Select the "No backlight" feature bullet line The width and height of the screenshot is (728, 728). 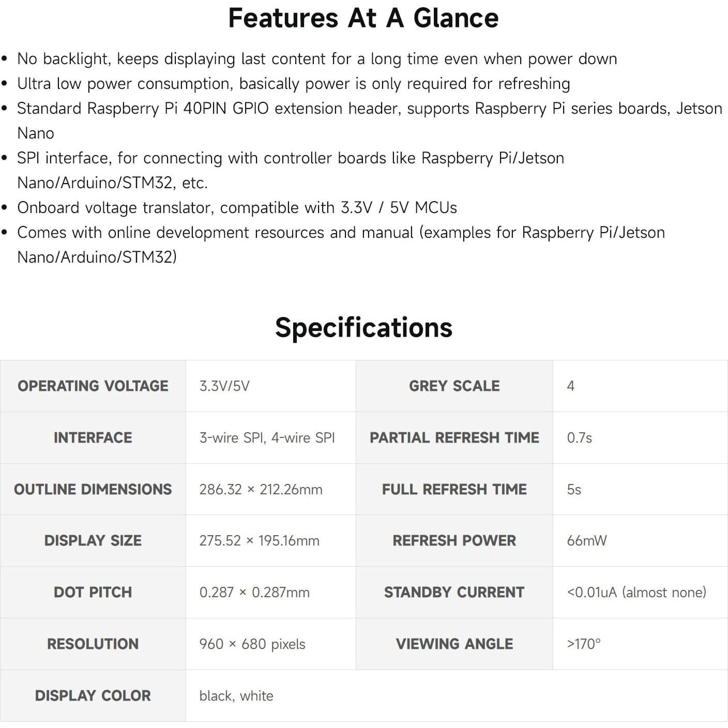pyautogui.click(x=316, y=59)
